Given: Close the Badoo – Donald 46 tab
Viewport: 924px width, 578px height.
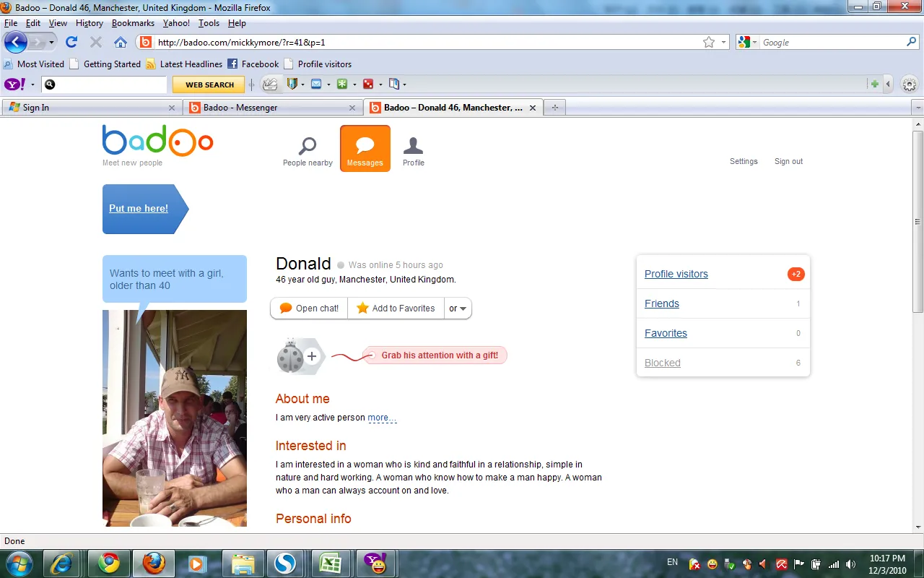Looking at the screenshot, I should pos(533,108).
